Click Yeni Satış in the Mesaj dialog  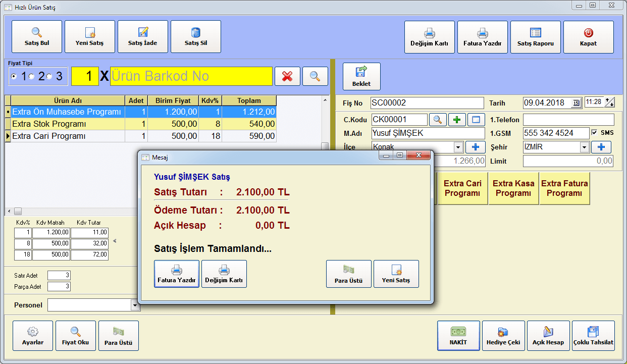pos(396,274)
